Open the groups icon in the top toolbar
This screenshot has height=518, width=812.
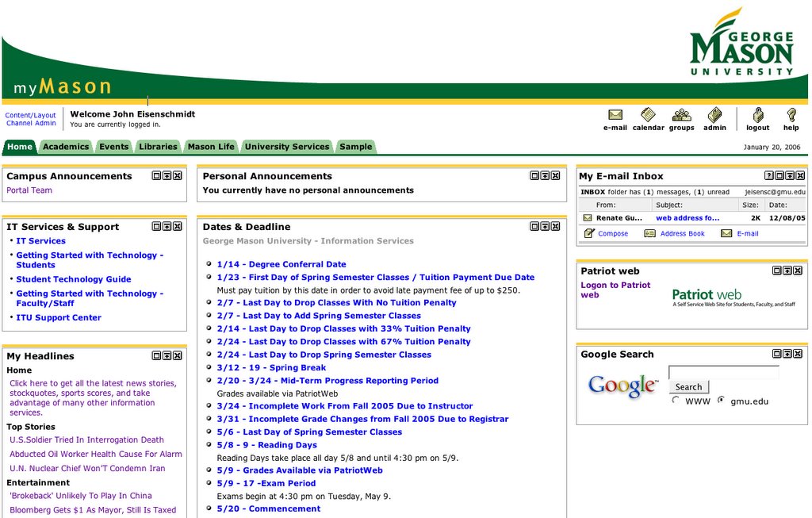tap(681, 114)
